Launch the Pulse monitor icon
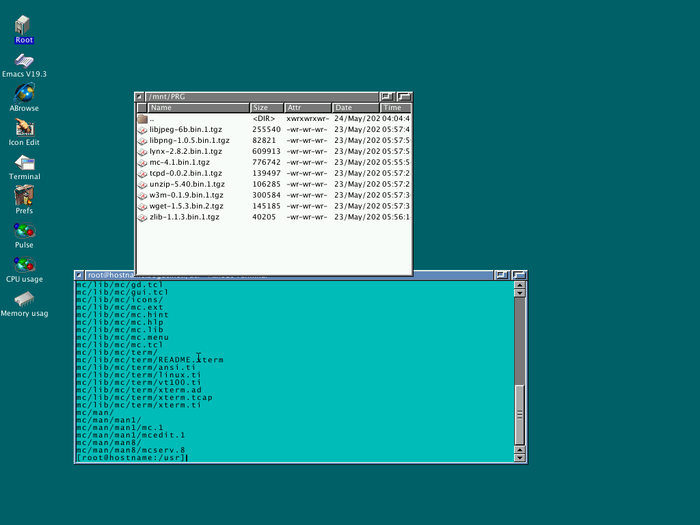 coord(24,231)
